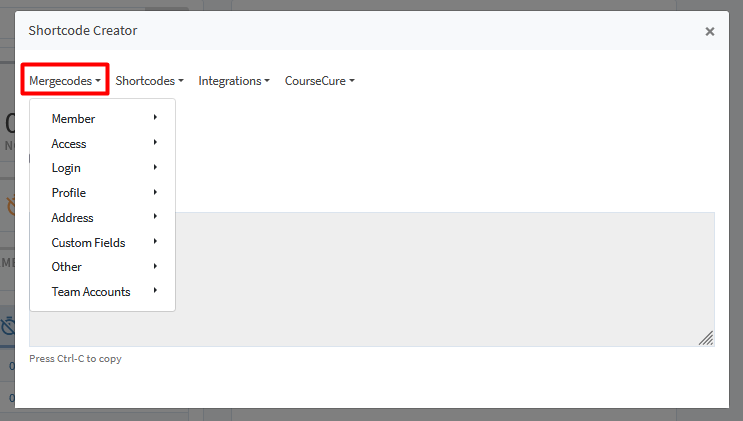Click the text area resize handle
Image resolution: width=743 pixels, height=421 pixels.
click(706, 338)
